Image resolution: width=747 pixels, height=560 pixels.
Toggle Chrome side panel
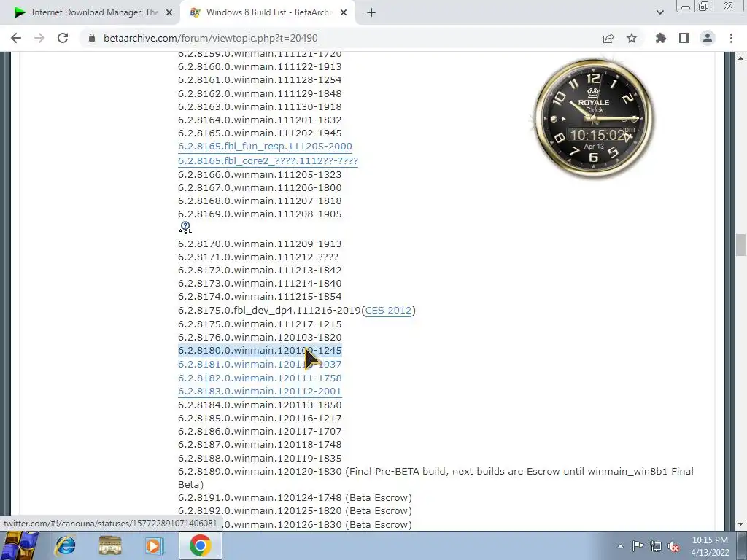coord(684,38)
